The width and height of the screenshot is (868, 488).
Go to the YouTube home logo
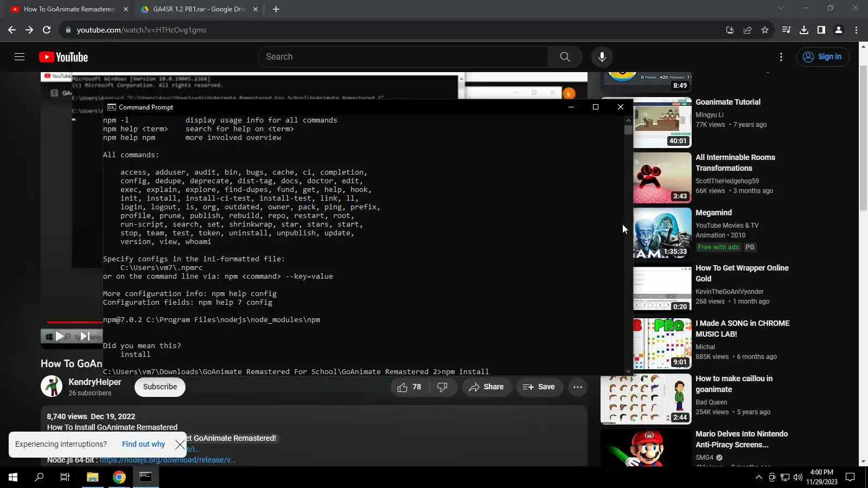click(x=63, y=57)
